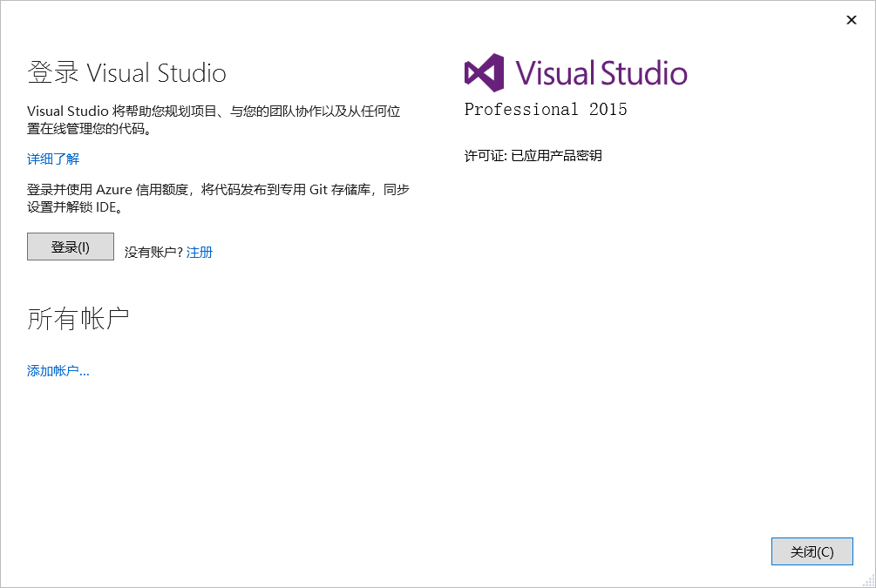876x588 pixels.
Task: Select the 所有帐户 heading
Action: (x=78, y=319)
